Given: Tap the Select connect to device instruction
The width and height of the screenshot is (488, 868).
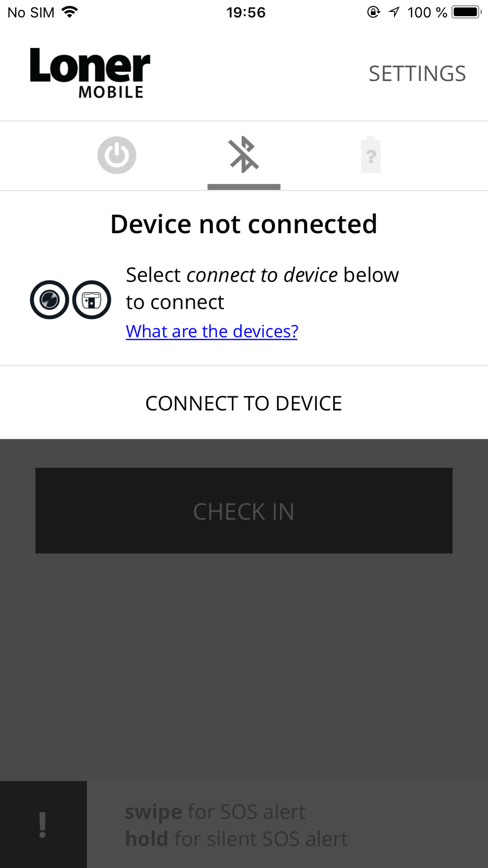Looking at the screenshot, I should (x=263, y=289).
